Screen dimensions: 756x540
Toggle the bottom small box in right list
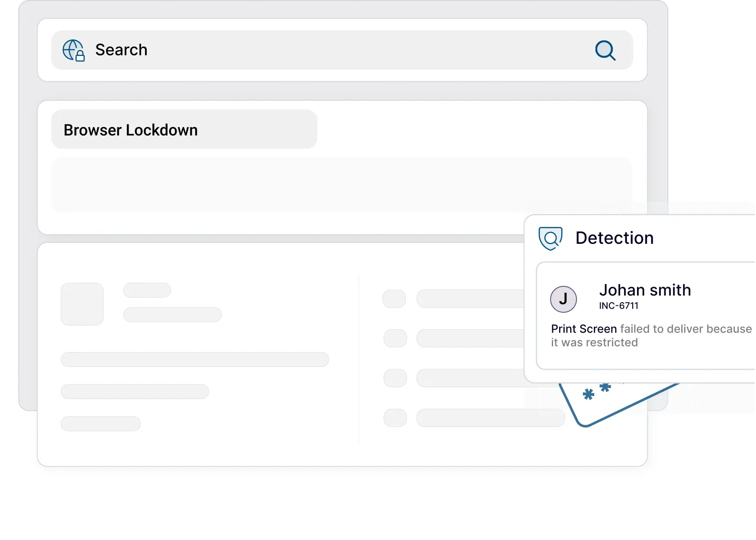click(395, 418)
